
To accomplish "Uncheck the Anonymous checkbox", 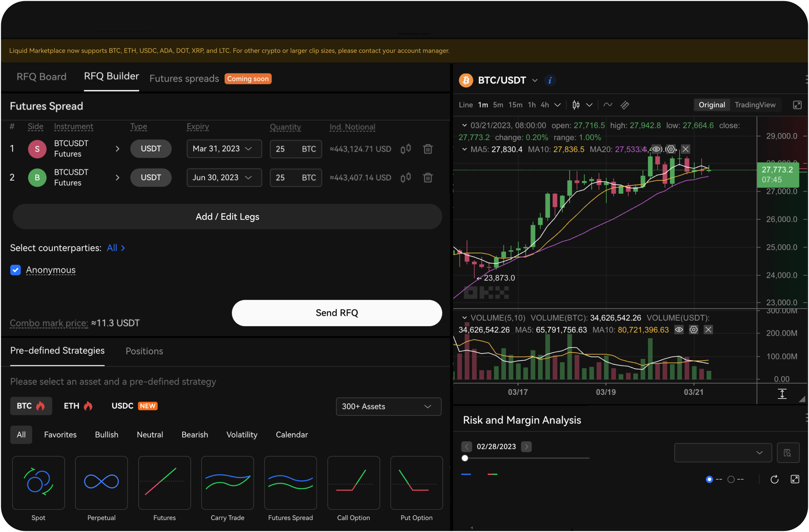I will pos(15,270).
